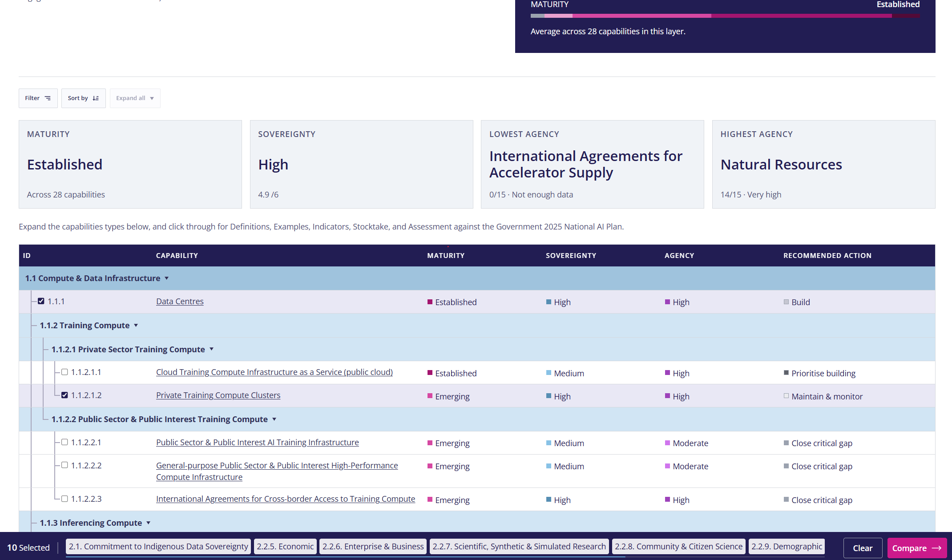This screenshot has height=560, width=952.
Task: Click the 2.2.8. Community & Citizen Science chip
Action: click(x=679, y=546)
